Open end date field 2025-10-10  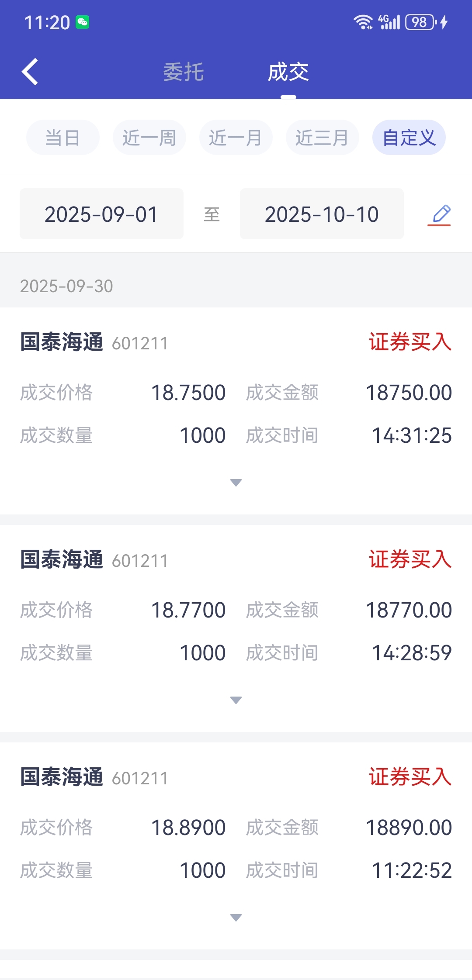click(x=322, y=214)
